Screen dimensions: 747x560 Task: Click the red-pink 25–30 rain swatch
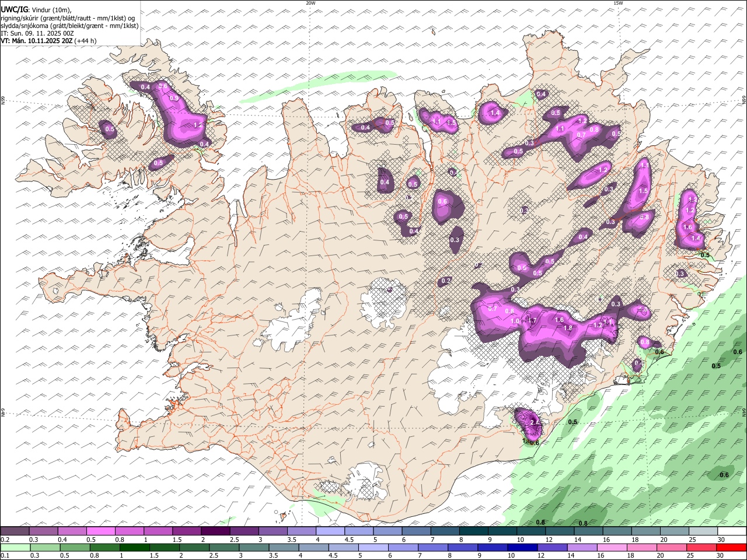pos(701,548)
